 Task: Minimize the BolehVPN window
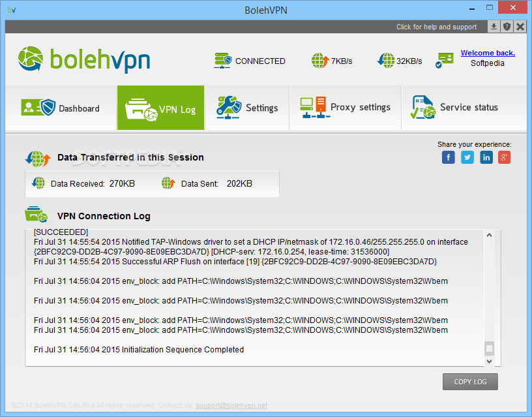471,8
